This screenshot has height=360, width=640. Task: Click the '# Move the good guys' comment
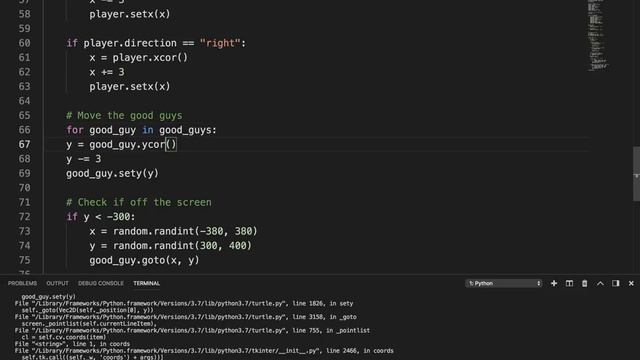click(124, 116)
